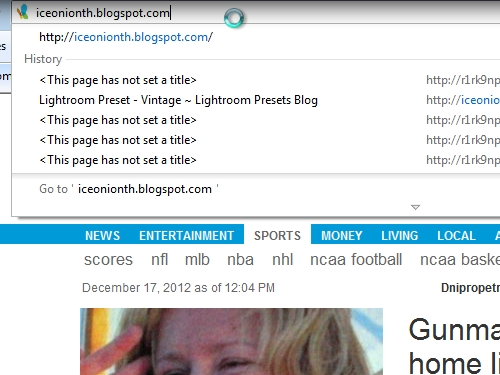
Task: Open the ncaa football link
Action: (356, 259)
